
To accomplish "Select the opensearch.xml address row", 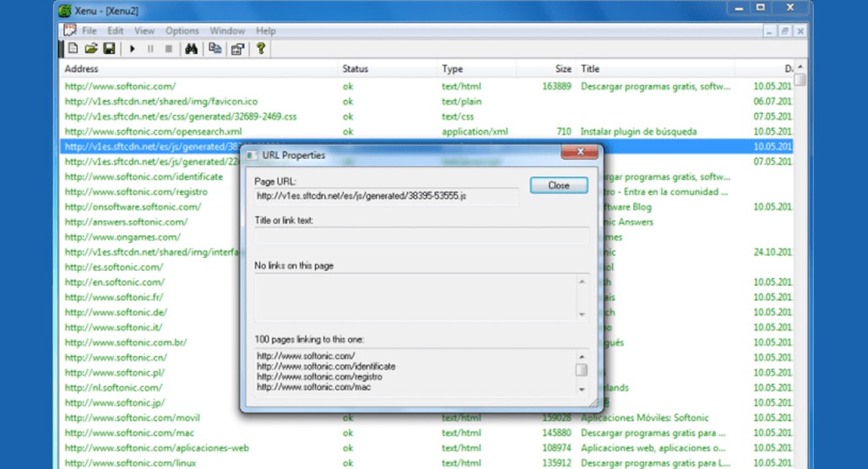I will coord(154,132).
